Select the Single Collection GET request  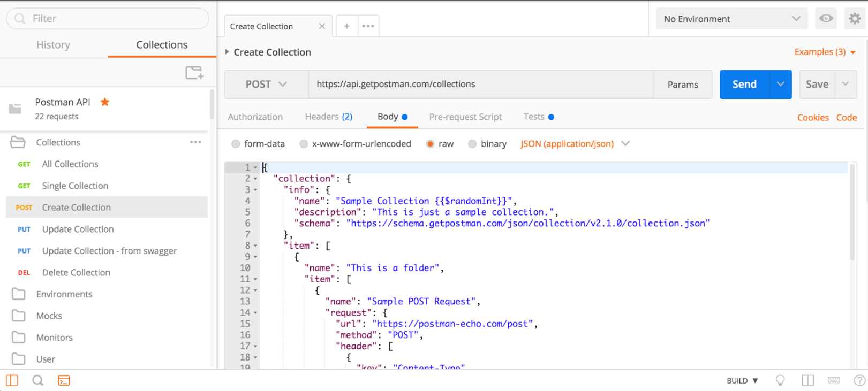(107, 186)
